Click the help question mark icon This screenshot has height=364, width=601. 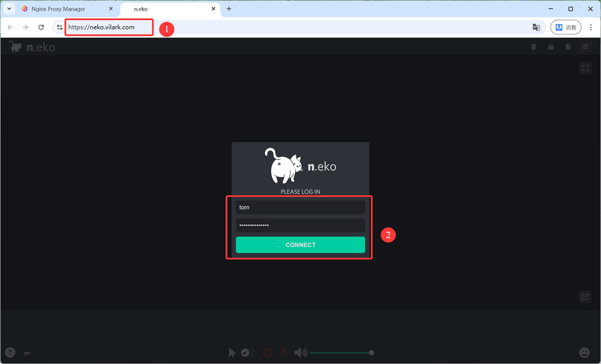click(x=10, y=353)
